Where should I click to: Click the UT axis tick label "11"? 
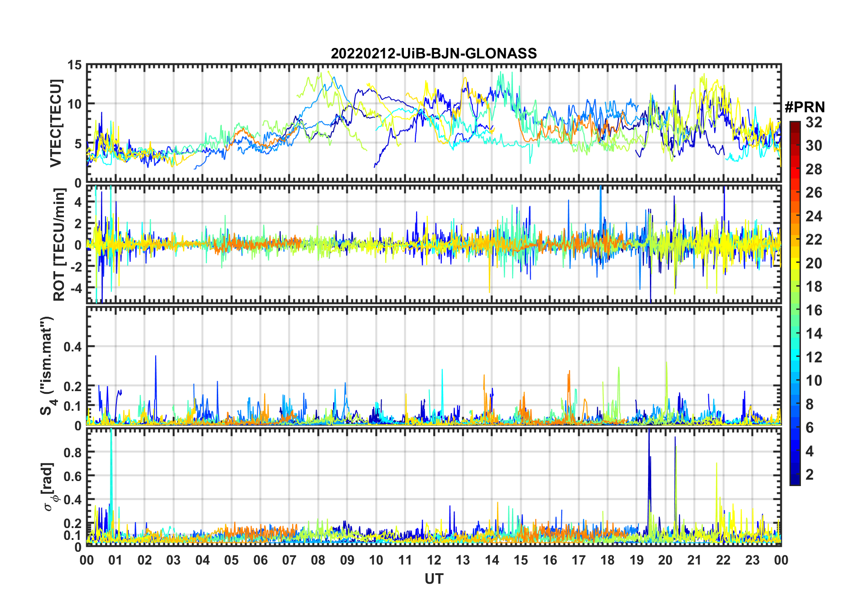point(405,560)
